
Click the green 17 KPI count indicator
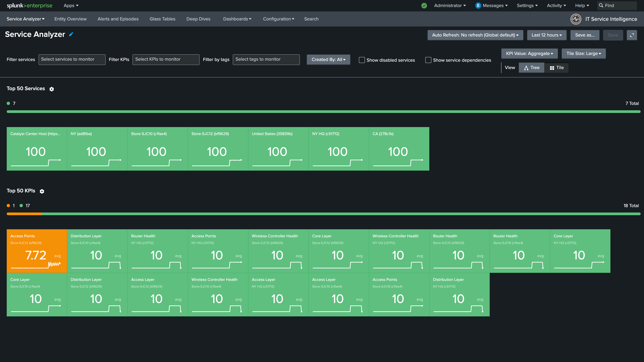[x=25, y=206]
